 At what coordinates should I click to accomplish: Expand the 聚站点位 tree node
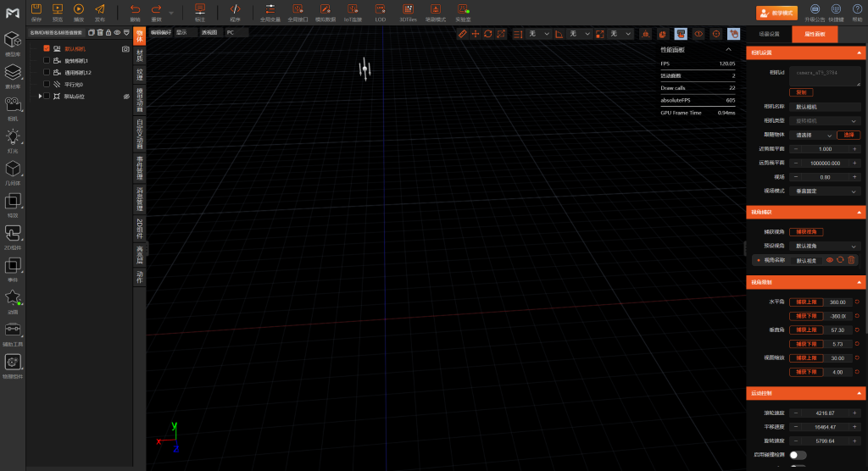coord(40,97)
